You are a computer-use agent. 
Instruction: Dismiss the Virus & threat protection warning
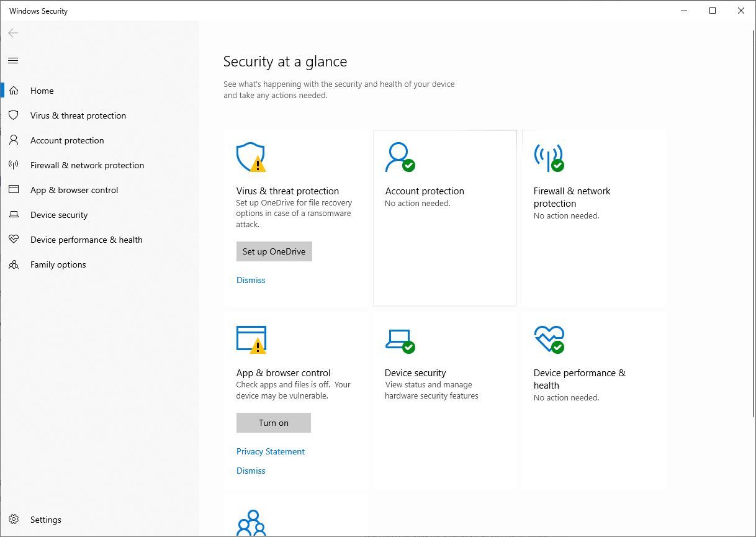click(251, 280)
